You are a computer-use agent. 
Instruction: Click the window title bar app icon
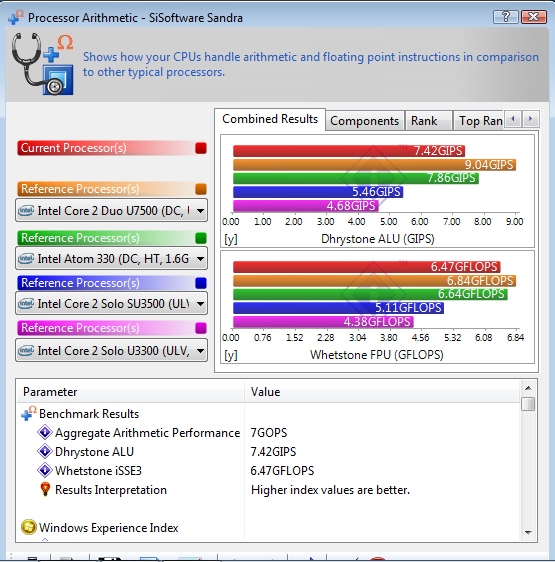tap(16, 17)
